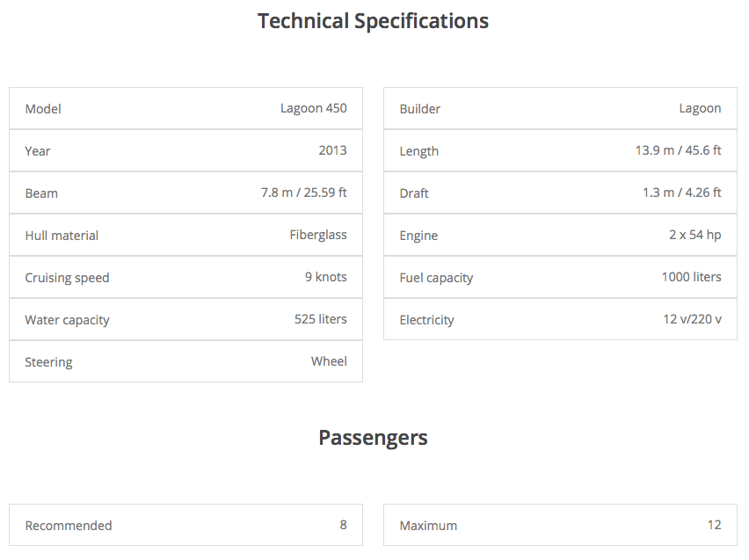Click the 7.8 m / 25.59 ft value

point(303,193)
